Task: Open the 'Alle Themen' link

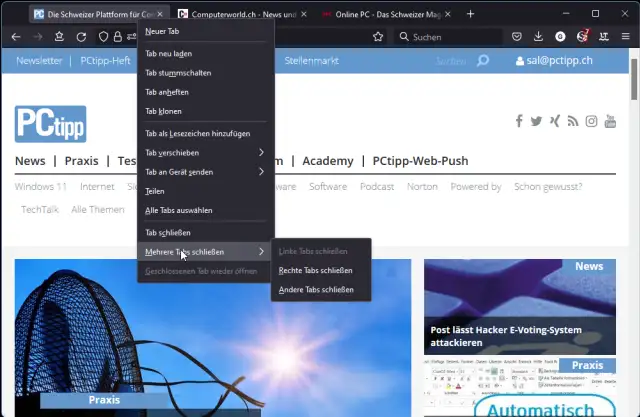Action: (98, 210)
